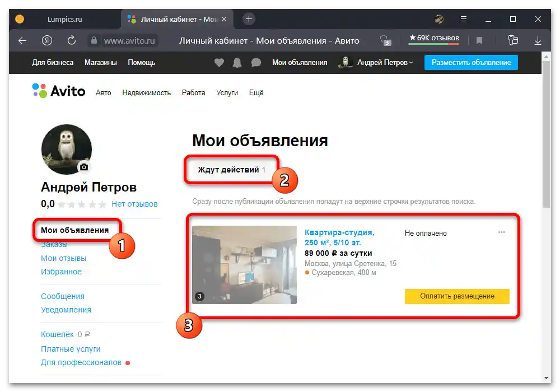The height and width of the screenshot is (392, 560).
Task: Open Уведомления in the sidebar
Action: tap(66, 310)
